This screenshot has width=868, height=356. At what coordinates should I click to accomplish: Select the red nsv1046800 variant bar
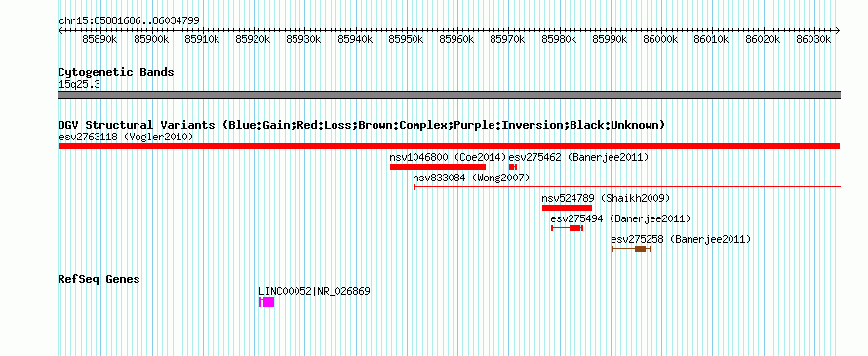438,167
